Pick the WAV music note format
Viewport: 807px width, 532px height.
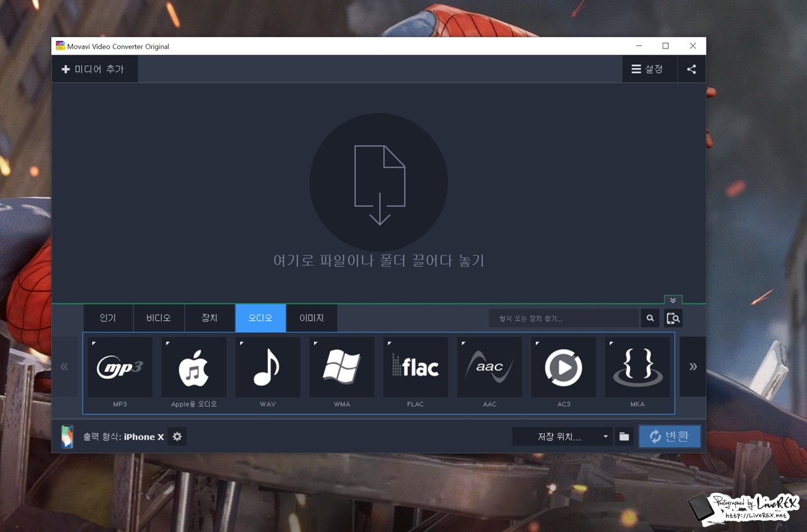point(267,367)
